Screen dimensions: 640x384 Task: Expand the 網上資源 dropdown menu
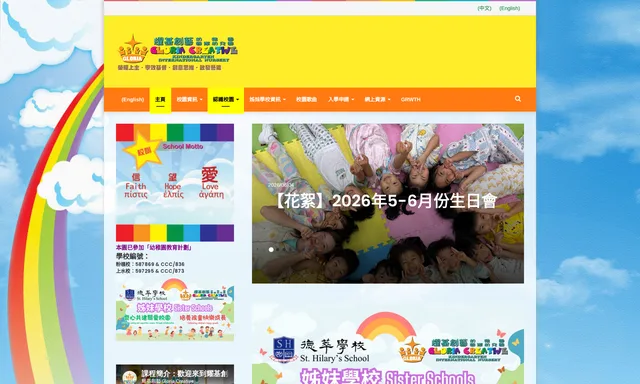click(x=378, y=99)
